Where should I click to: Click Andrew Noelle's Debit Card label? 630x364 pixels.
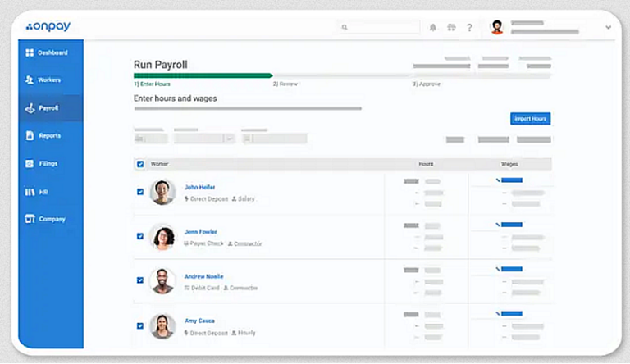(x=202, y=288)
